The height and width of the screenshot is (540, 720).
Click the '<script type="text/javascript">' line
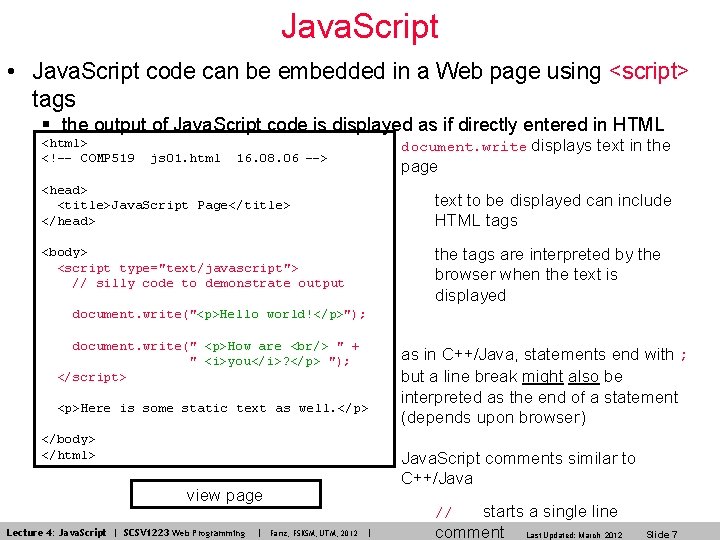click(178, 268)
